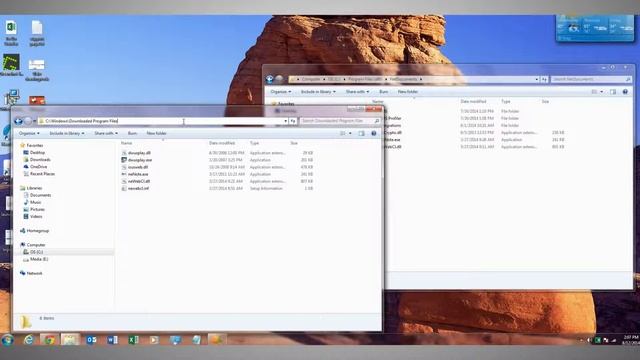The image size is (640, 360).
Task: Click New folder in NetDocuments window
Action: 408,92
